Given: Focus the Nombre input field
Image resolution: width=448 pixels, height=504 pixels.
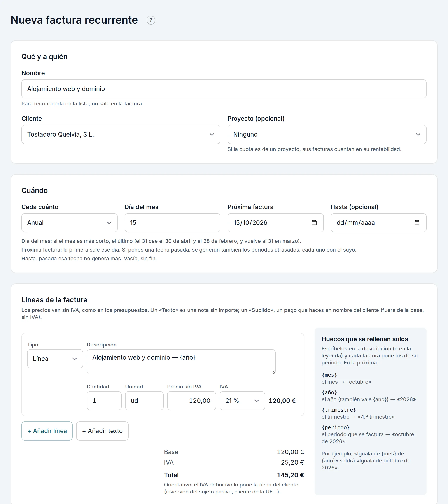Looking at the screenshot, I should (224, 89).
